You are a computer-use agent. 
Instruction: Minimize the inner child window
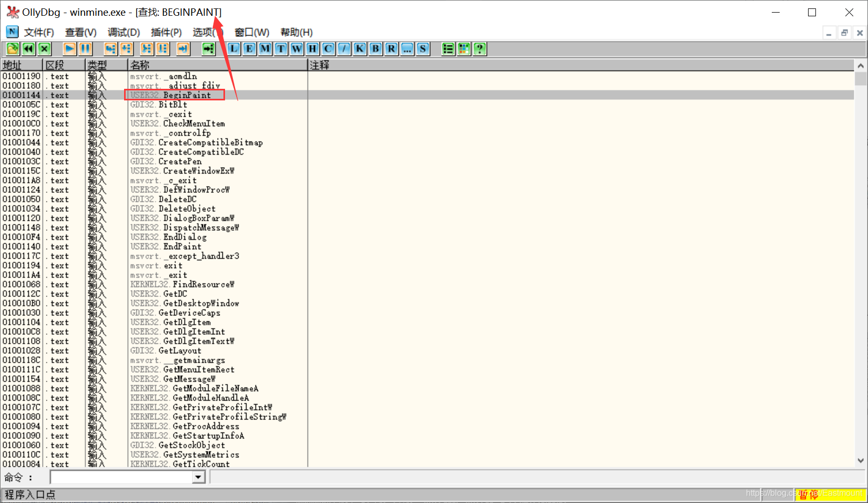829,33
